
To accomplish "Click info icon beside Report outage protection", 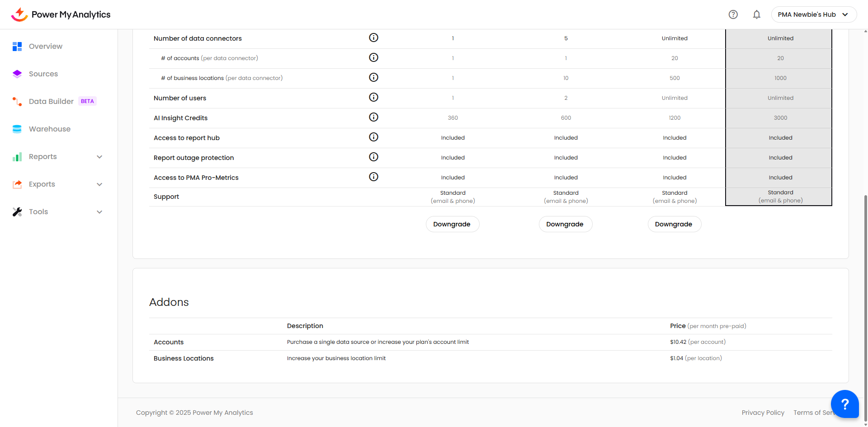I will (x=373, y=157).
